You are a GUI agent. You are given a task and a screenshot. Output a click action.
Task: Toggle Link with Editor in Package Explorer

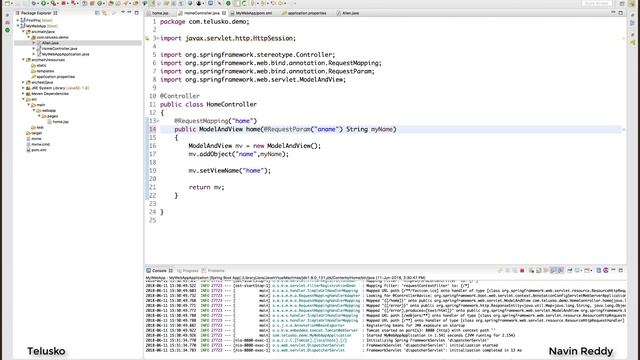tap(104, 13)
